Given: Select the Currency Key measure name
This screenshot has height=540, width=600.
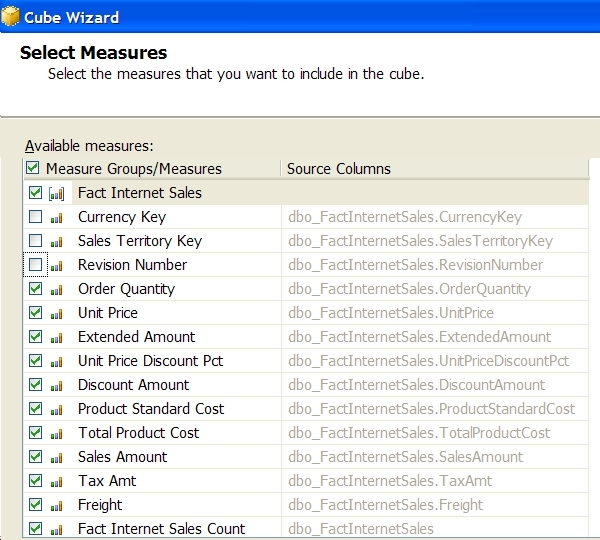Looking at the screenshot, I should tap(122, 217).
